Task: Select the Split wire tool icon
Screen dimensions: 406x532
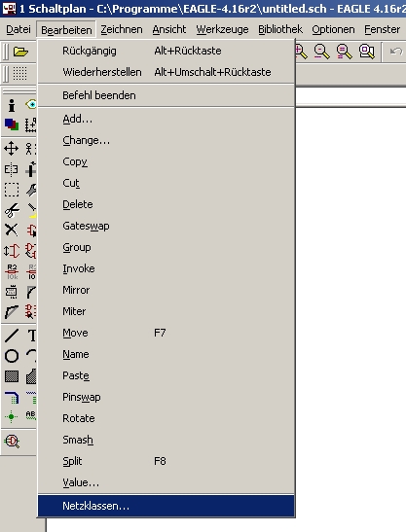Action: pyautogui.click(x=12, y=312)
